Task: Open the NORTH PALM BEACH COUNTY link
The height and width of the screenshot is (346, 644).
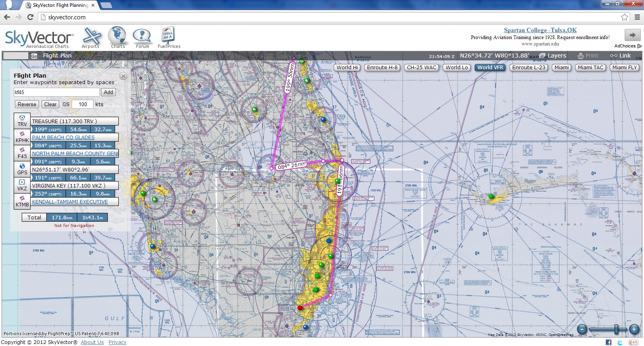Action: point(75,153)
